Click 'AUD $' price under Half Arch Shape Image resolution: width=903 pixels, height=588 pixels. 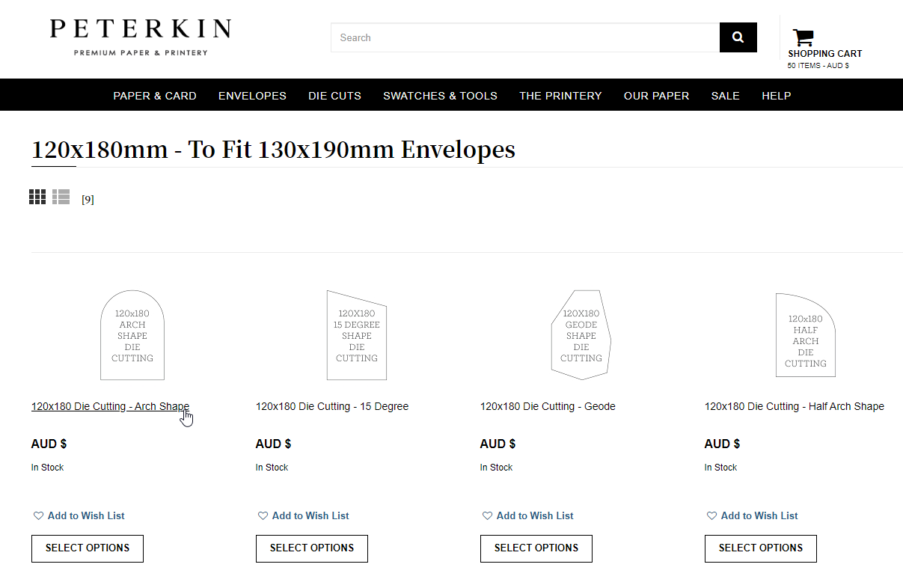(x=722, y=444)
